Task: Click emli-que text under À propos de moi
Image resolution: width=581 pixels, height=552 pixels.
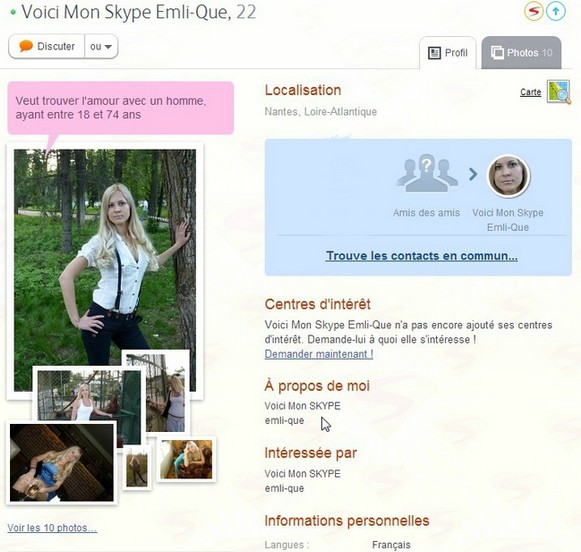Action: click(x=284, y=420)
